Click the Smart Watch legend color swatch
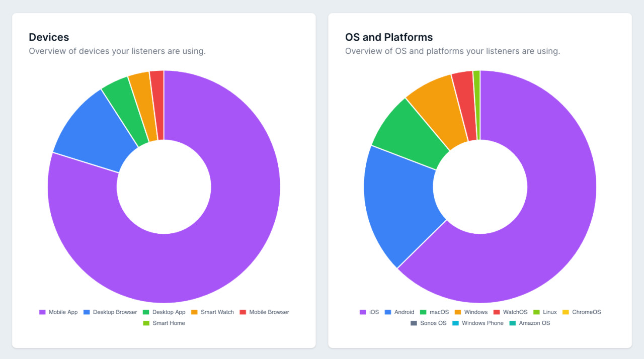This screenshot has width=644, height=359. coord(194,312)
